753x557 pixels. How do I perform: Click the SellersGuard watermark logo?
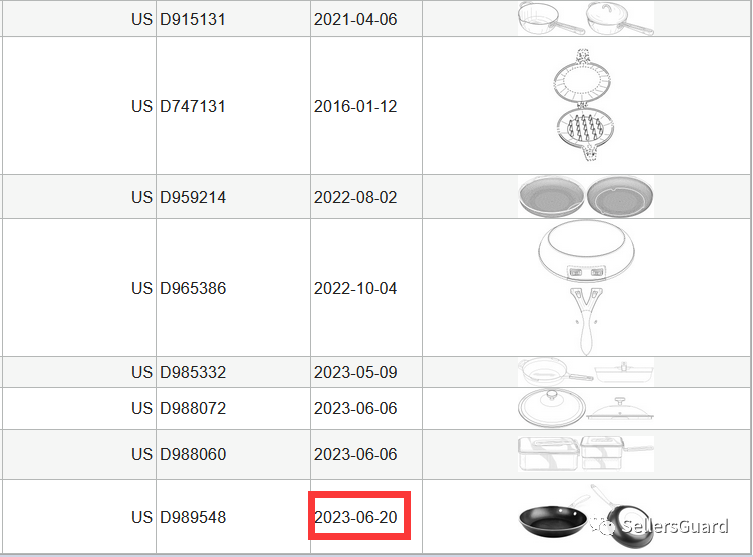(665, 526)
